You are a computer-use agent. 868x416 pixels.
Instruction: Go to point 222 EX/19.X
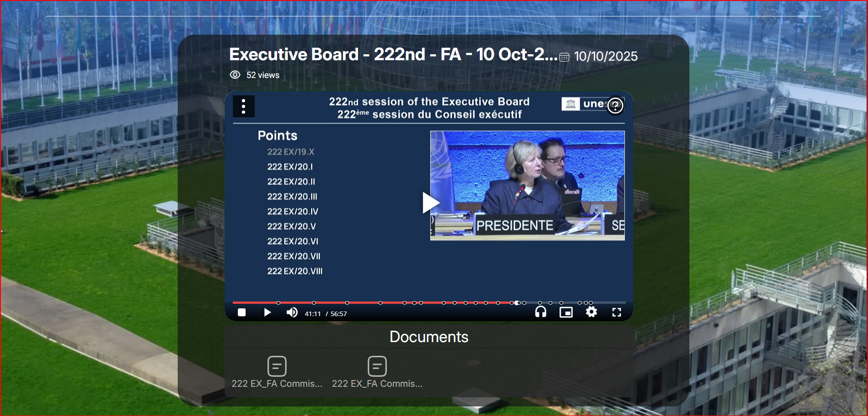(290, 152)
